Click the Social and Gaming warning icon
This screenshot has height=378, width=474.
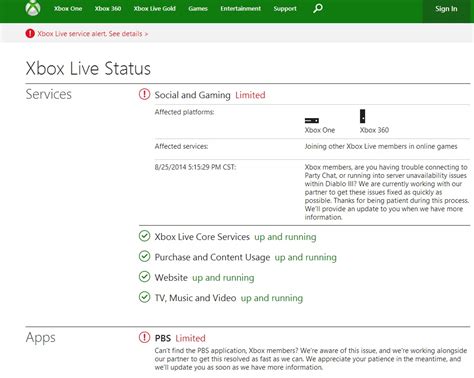[x=144, y=94]
